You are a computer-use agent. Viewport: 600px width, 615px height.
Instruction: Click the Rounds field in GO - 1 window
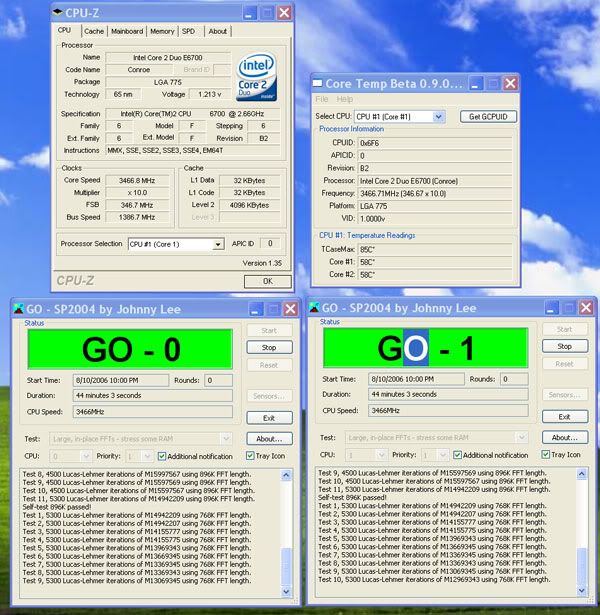pos(514,379)
